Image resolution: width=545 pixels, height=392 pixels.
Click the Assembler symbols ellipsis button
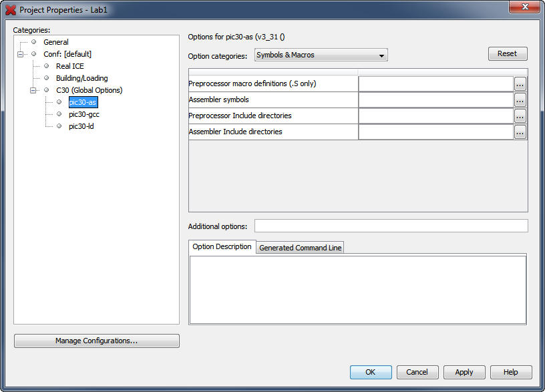(x=520, y=100)
